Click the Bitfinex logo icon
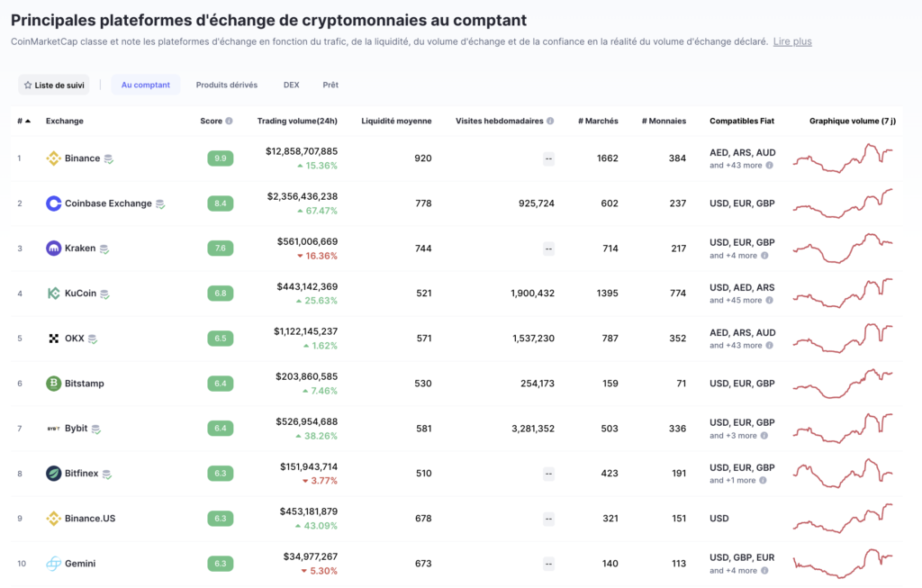Screen dimensions: 922x588 pyautogui.click(x=53, y=474)
